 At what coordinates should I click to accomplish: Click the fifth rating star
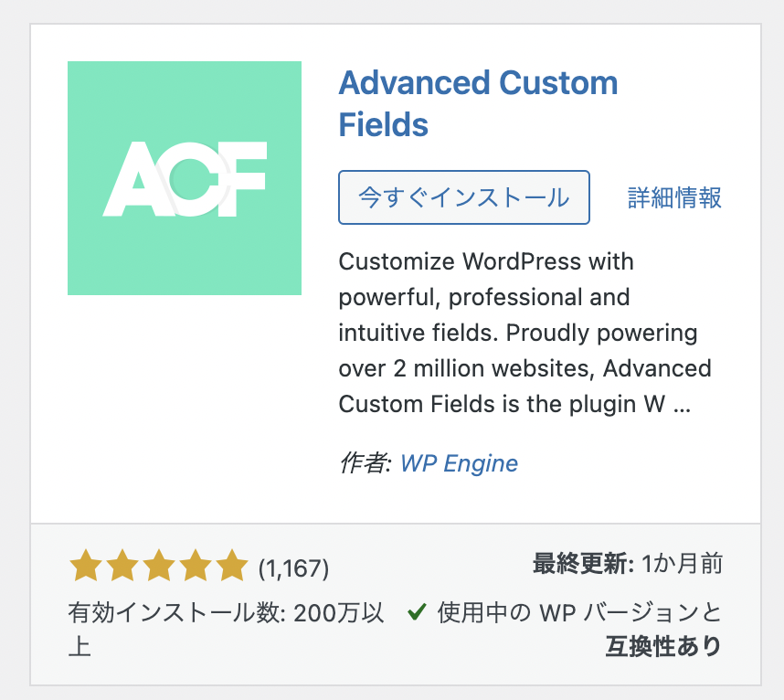tap(232, 566)
